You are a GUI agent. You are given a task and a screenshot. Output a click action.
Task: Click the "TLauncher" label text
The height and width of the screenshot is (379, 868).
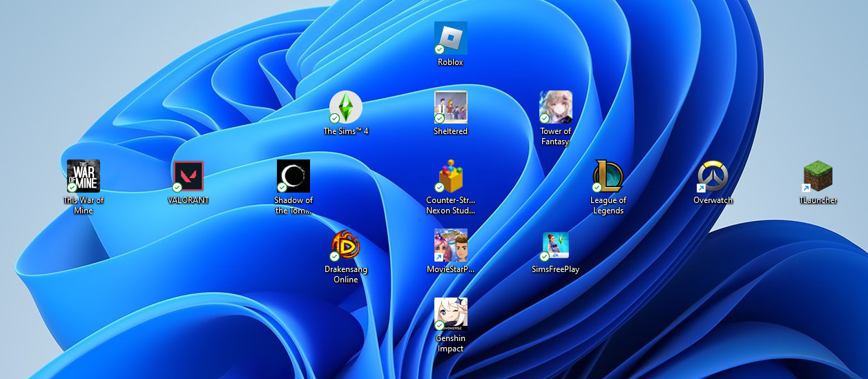(x=818, y=200)
